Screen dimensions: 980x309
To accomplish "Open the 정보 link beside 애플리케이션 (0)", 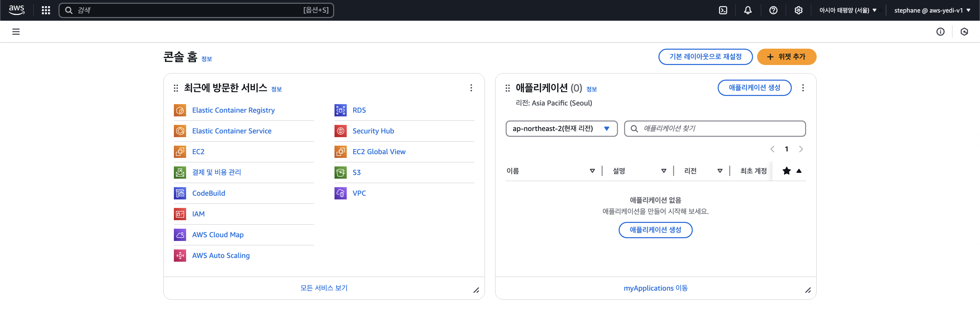I will coord(592,89).
